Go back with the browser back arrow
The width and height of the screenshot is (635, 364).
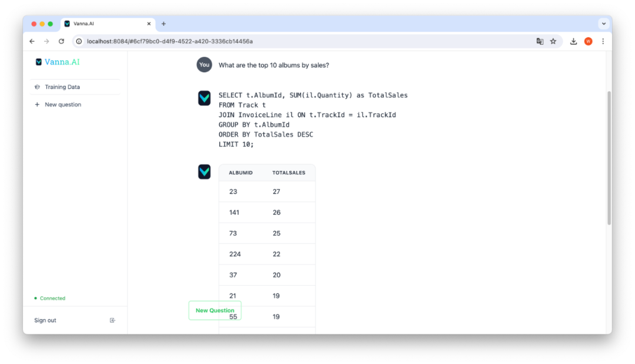tap(32, 41)
